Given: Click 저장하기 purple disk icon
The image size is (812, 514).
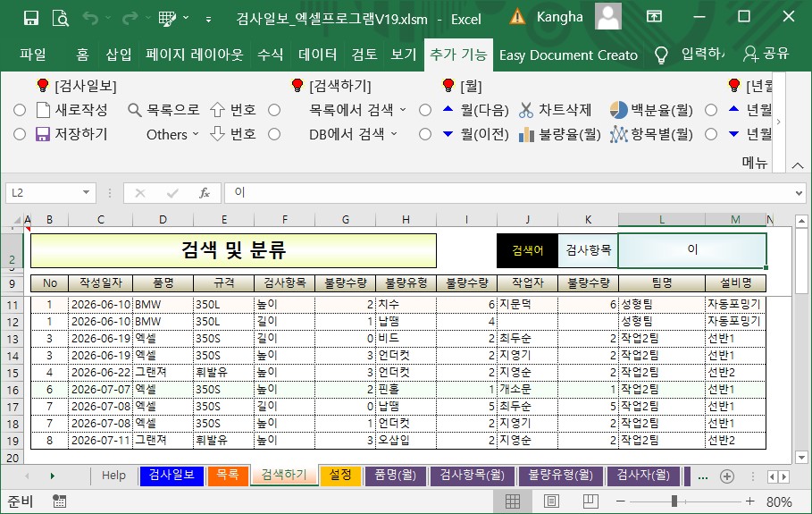Looking at the screenshot, I should (x=43, y=135).
